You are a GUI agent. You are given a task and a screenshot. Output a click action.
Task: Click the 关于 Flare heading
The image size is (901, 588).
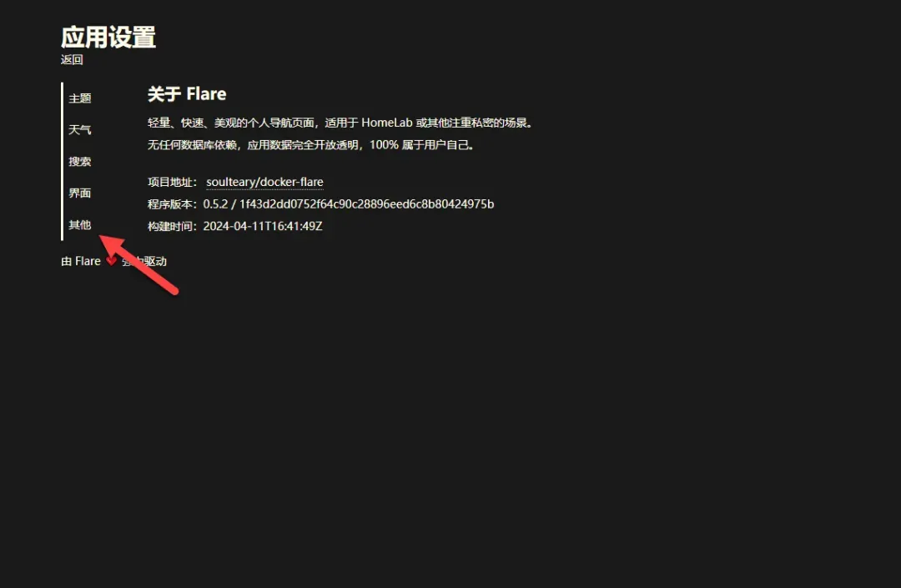pos(187,94)
